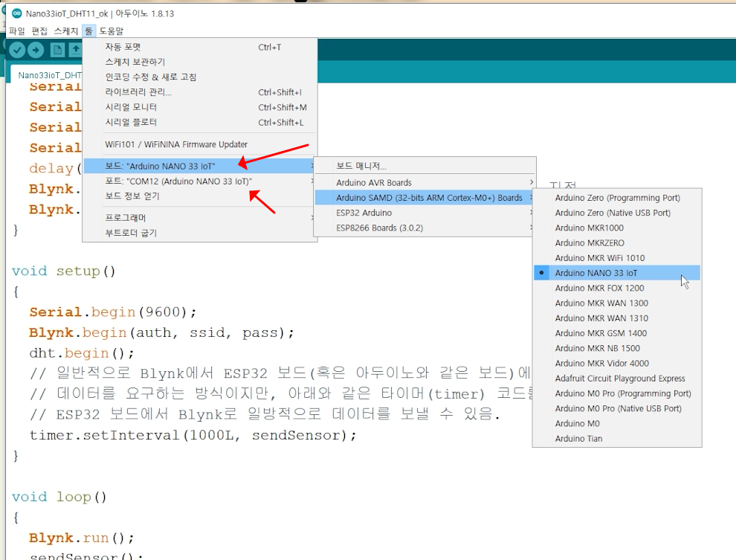Click the Arduino logo in title bar
This screenshot has height=560, width=736.
click(17, 13)
